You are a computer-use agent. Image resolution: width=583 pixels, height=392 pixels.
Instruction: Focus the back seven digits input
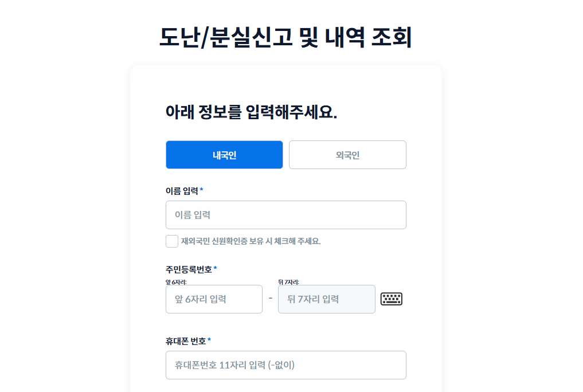(x=326, y=299)
